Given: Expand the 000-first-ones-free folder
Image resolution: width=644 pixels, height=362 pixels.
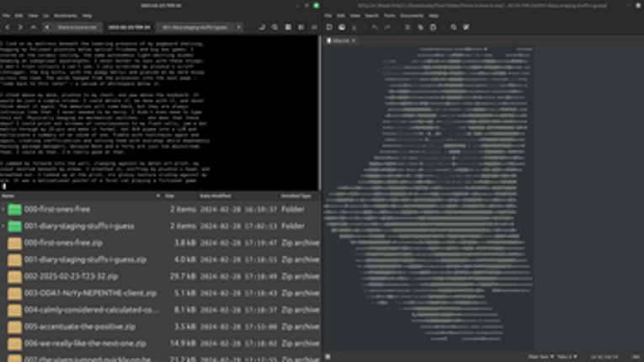Looking at the screenshot, I should tap(4, 209).
